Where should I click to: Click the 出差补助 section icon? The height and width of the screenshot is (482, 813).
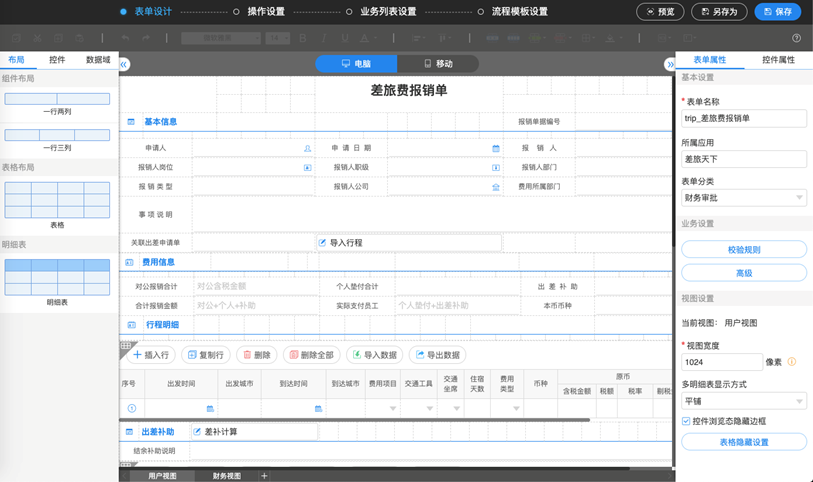[130, 432]
